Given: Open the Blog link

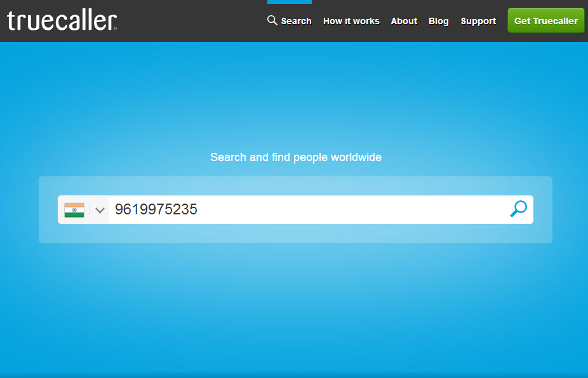Looking at the screenshot, I should click(439, 22).
